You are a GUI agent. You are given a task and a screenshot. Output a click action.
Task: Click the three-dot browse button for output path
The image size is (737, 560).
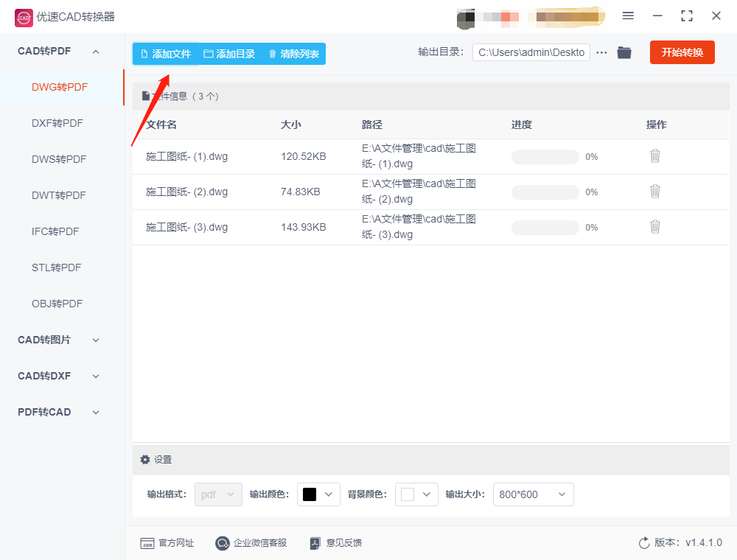pyautogui.click(x=601, y=52)
